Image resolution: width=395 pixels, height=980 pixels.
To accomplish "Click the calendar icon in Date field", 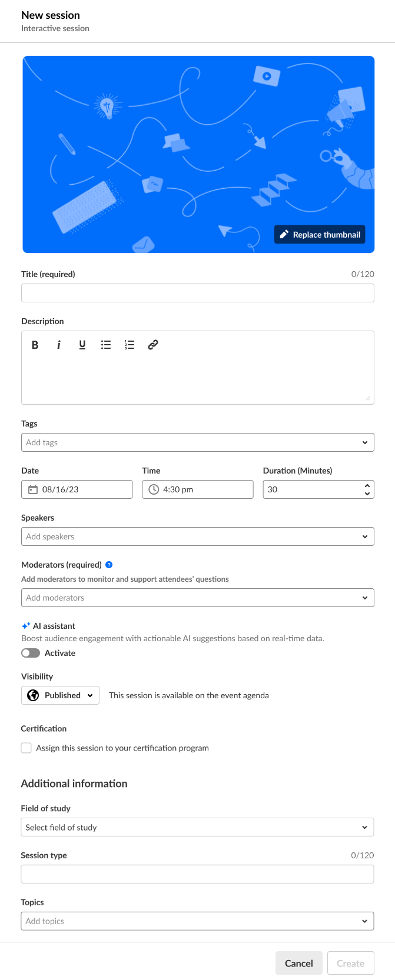I will point(33,489).
